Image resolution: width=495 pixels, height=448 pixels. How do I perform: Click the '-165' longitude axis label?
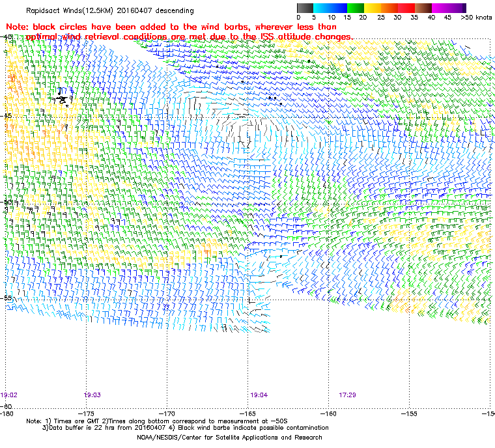coord(247,413)
